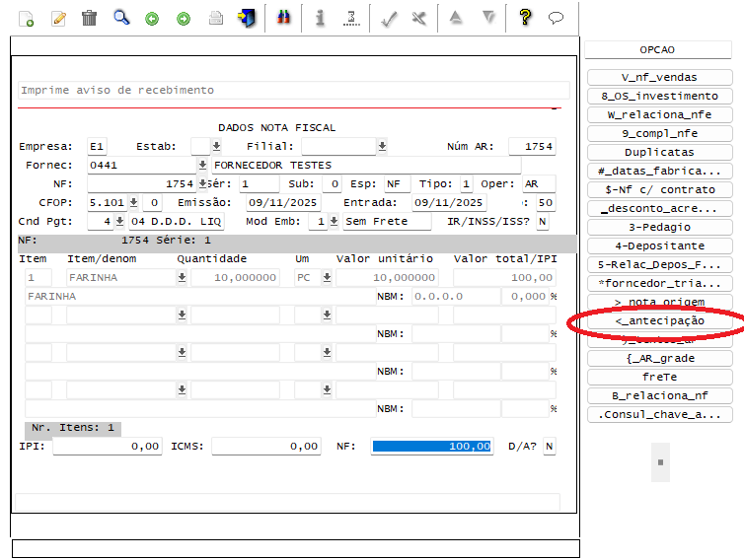This screenshot has width=744, height=560.
Task: Click the 3-Pedagio button
Action: (x=659, y=227)
